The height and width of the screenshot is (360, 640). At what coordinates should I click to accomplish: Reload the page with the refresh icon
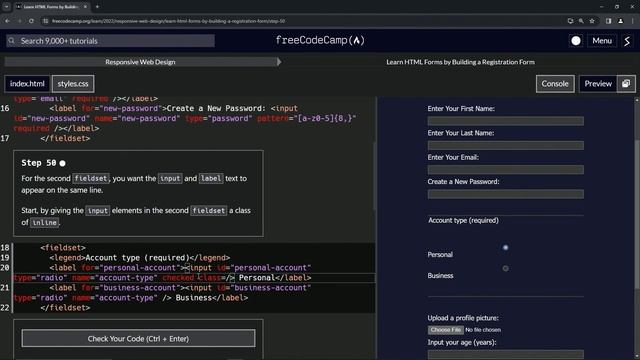(x=31, y=21)
